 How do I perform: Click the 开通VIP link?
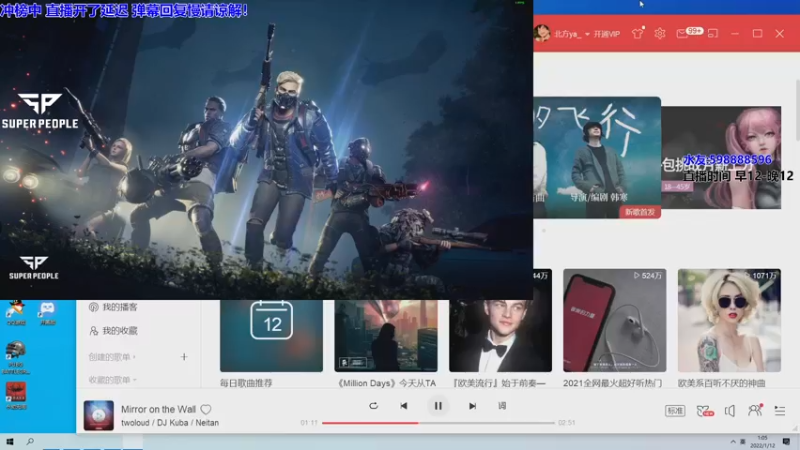(x=607, y=34)
